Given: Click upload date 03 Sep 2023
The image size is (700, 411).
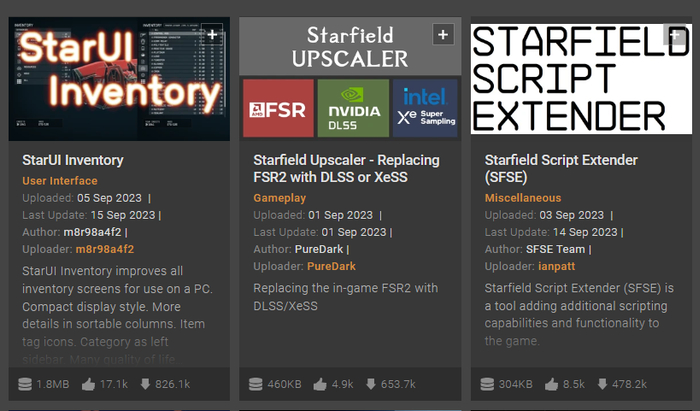Looking at the screenshot, I should [x=571, y=215].
